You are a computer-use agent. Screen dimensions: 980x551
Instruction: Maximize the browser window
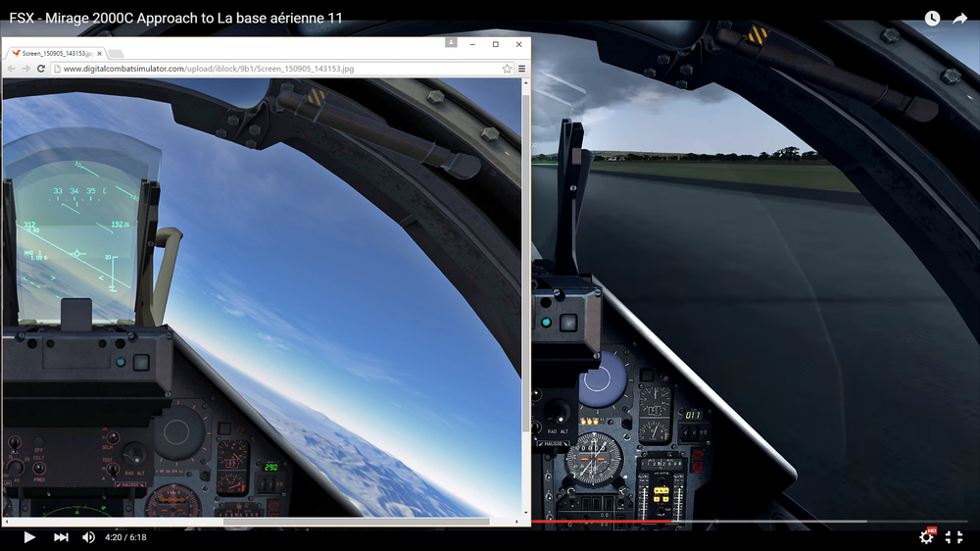coord(496,44)
